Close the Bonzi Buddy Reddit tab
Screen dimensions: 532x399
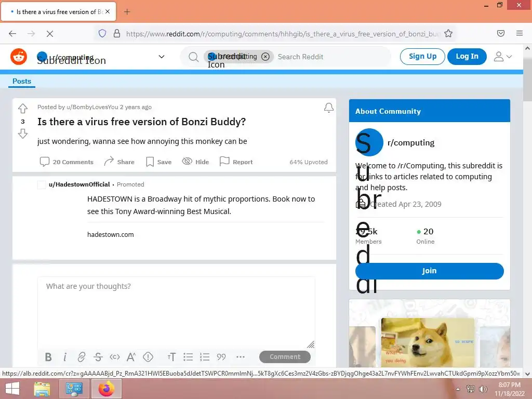tap(108, 11)
